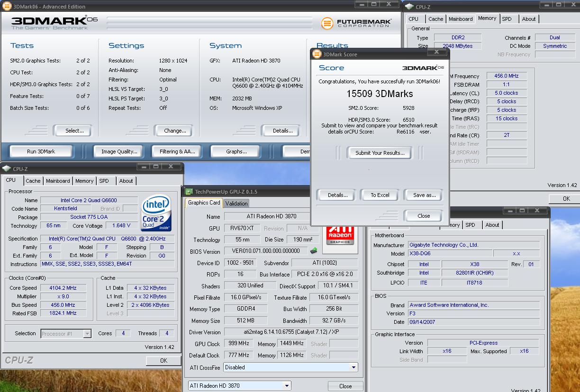The image size is (580, 392).
Task: Switch to CPU tab in the CPU-Z Memory window
Action: (414, 19)
